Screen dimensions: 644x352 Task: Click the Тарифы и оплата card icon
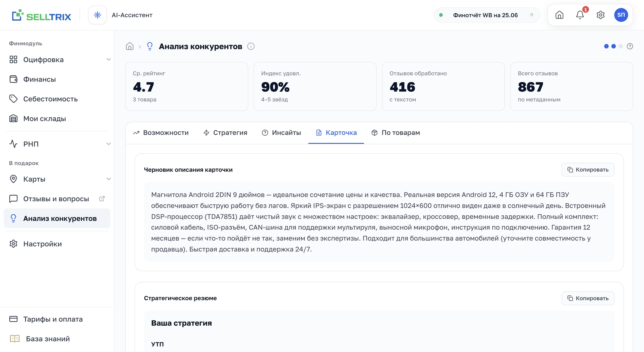13,319
